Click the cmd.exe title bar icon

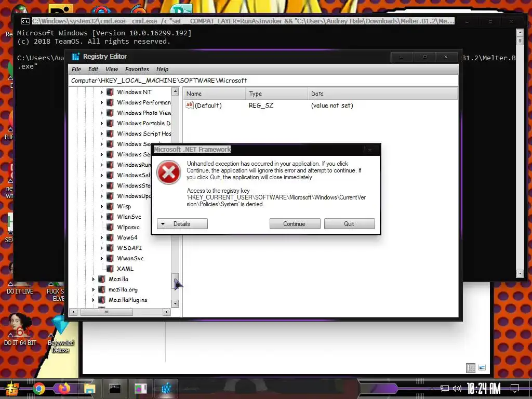pos(25,21)
